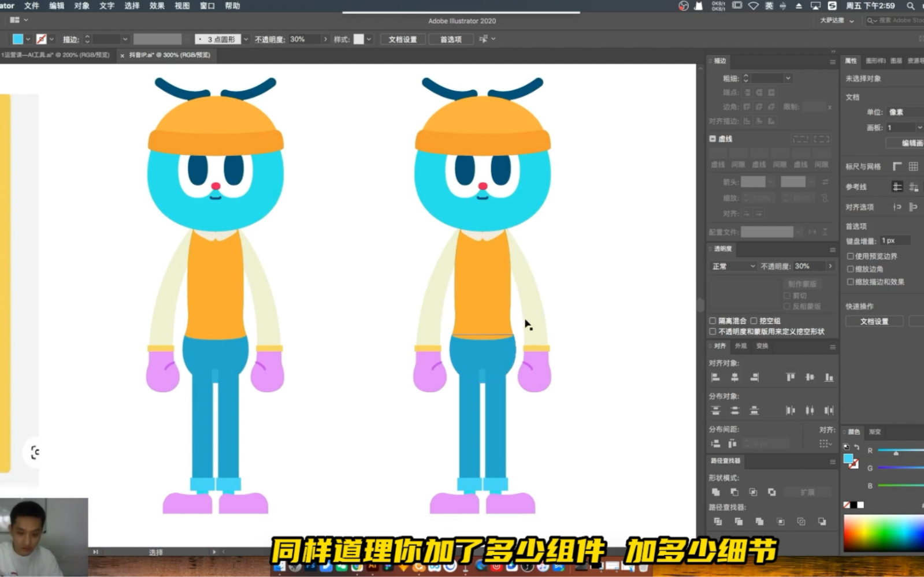The image size is (924, 577).
Task: Open the blend mode 正常 dropdown
Action: (733, 266)
